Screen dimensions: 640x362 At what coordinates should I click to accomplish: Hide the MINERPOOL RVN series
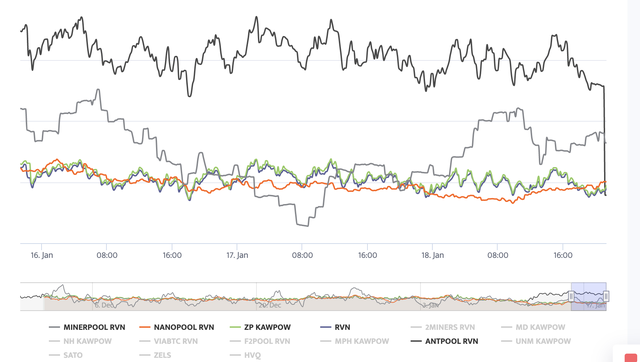pyautogui.click(x=87, y=327)
